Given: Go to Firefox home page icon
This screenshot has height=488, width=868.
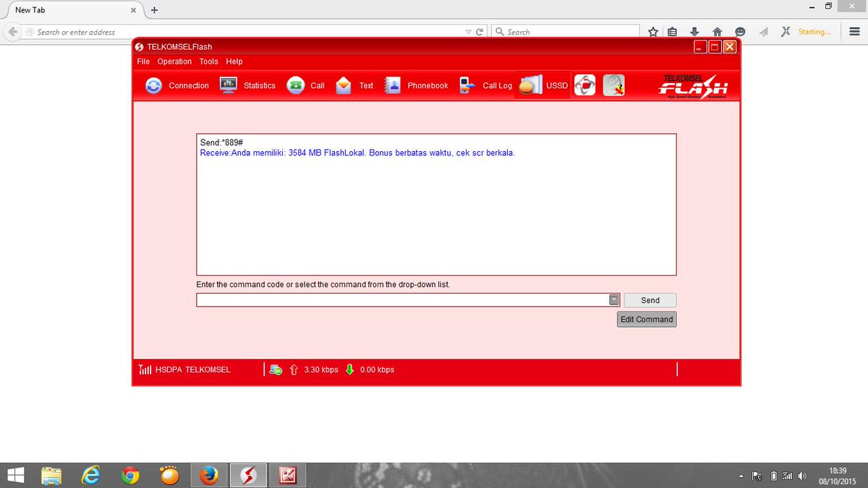Looking at the screenshot, I should (717, 32).
